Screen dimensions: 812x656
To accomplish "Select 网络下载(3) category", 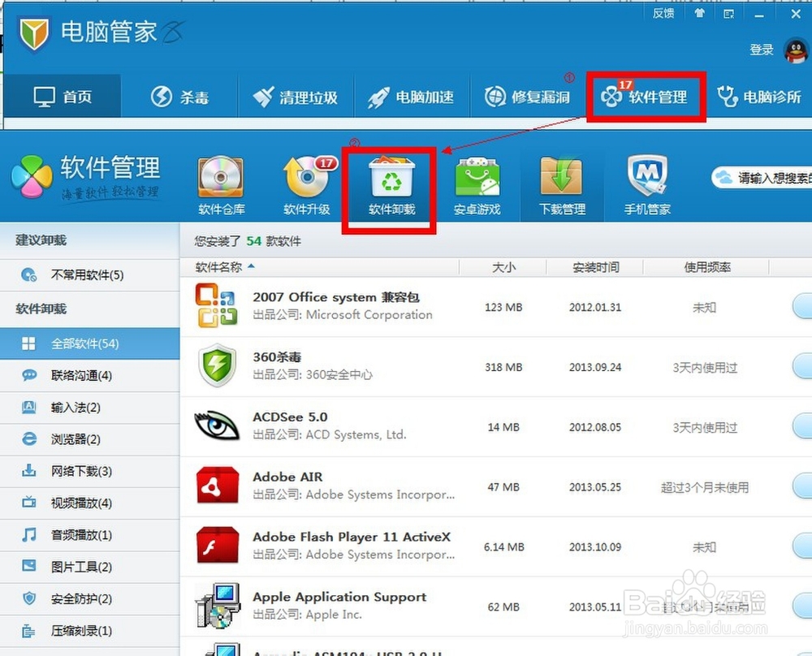I will pyautogui.click(x=89, y=471).
